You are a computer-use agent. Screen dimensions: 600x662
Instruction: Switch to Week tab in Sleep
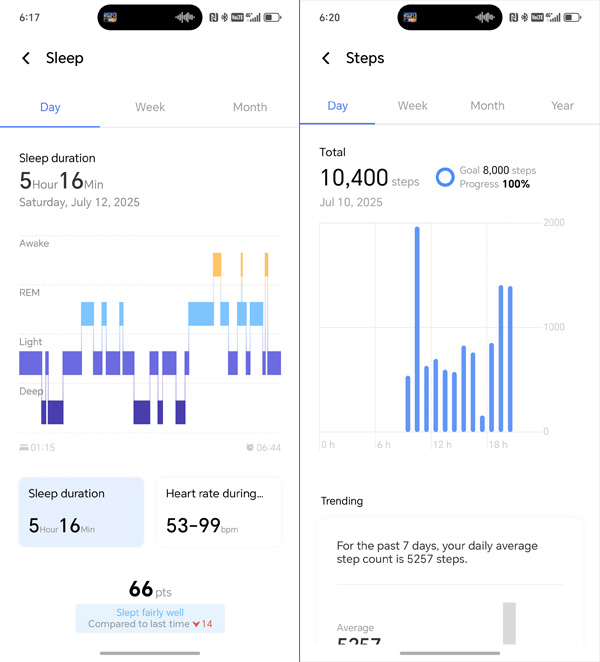coord(150,107)
